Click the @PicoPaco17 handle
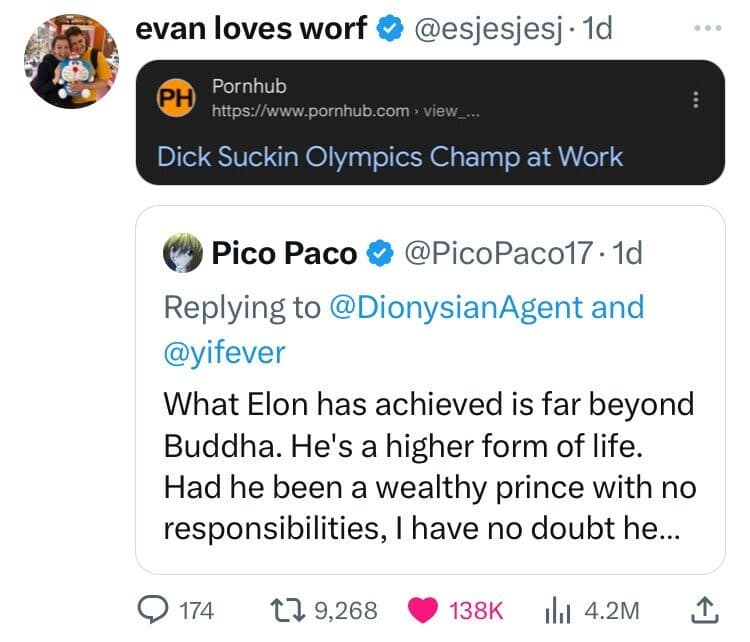Screen dimensions: 750x642 tap(495, 254)
